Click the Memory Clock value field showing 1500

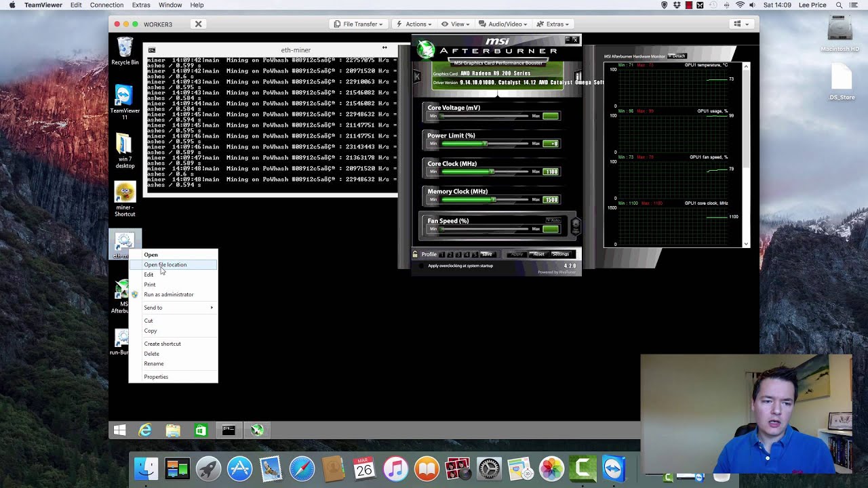tap(551, 200)
